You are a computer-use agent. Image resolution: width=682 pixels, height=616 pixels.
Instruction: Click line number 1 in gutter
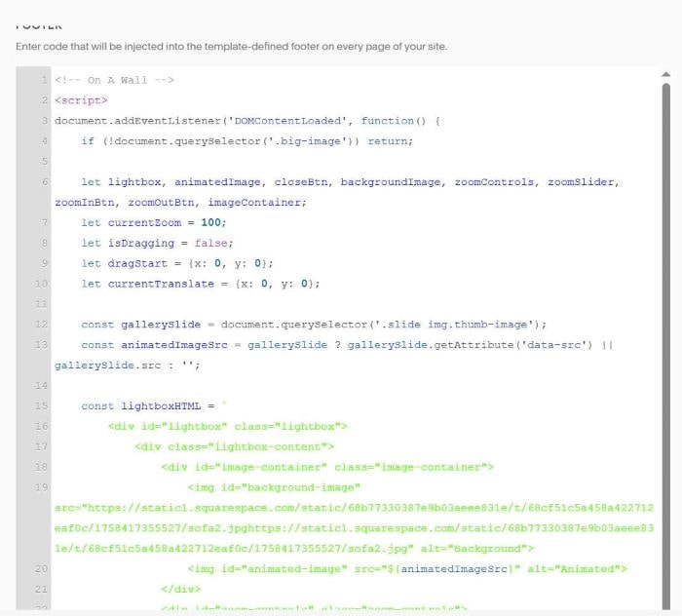pyautogui.click(x=44, y=80)
